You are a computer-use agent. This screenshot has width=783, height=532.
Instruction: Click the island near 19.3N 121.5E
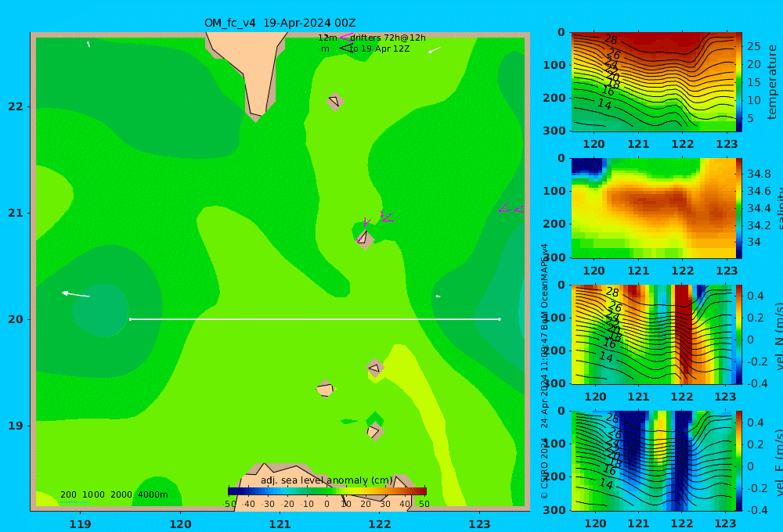click(x=325, y=389)
